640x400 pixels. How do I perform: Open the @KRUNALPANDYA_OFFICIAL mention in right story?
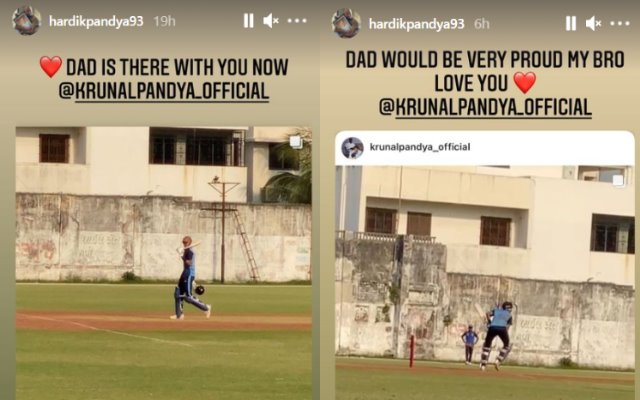point(485,107)
